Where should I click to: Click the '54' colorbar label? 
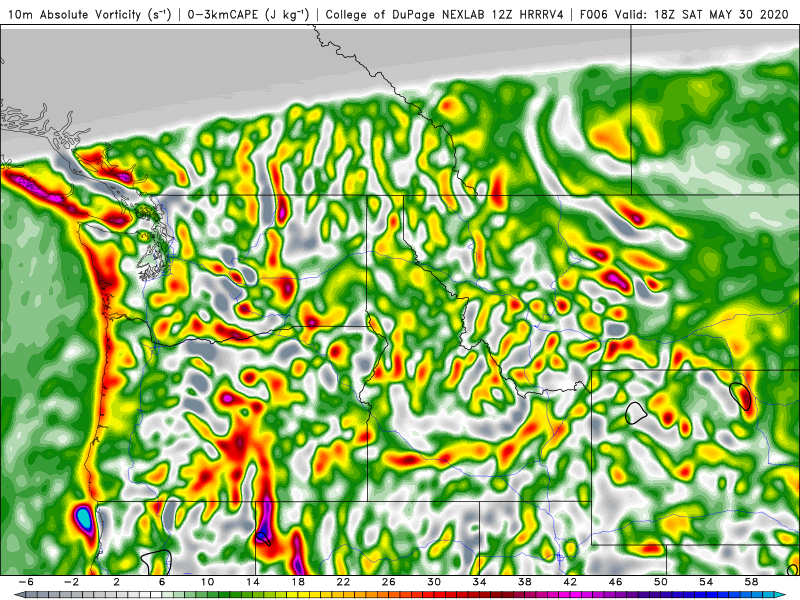point(706,582)
